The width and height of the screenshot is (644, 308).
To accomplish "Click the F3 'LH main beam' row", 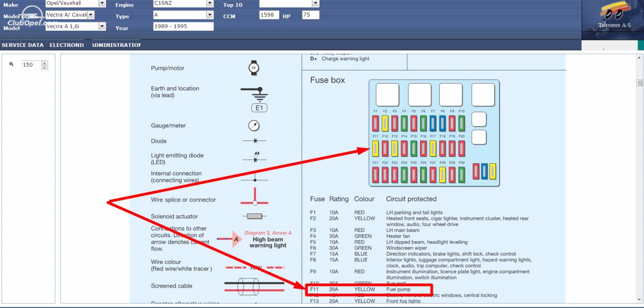I will [x=366, y=230].
